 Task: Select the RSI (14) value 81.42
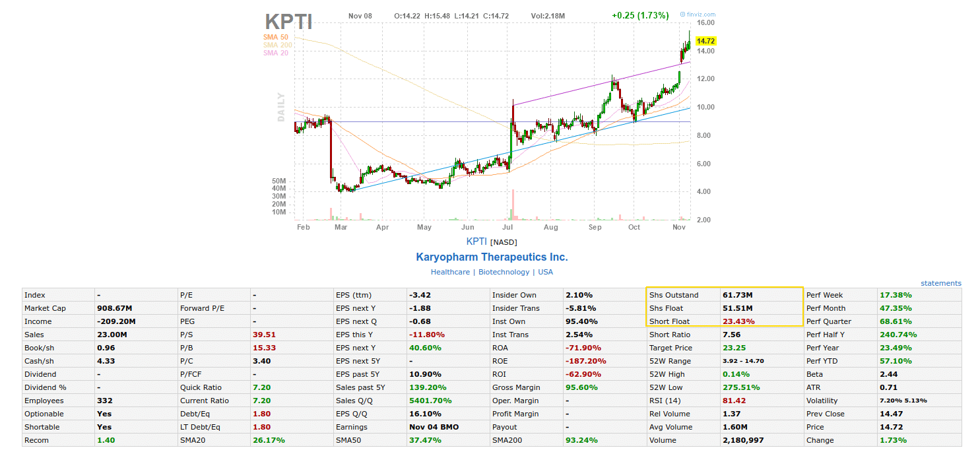[734, 401]
